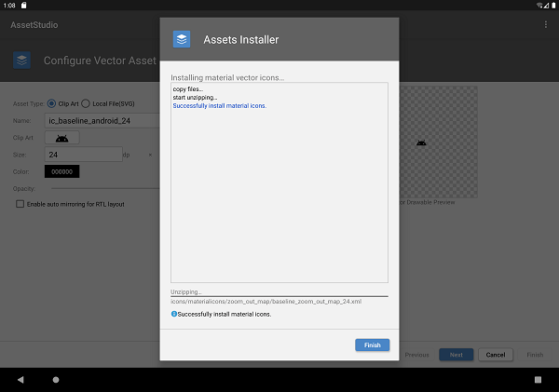
Task: Open the three-dot overflow menu in AssetStudio
Action: pyautogui.click(x=545, y=24)
